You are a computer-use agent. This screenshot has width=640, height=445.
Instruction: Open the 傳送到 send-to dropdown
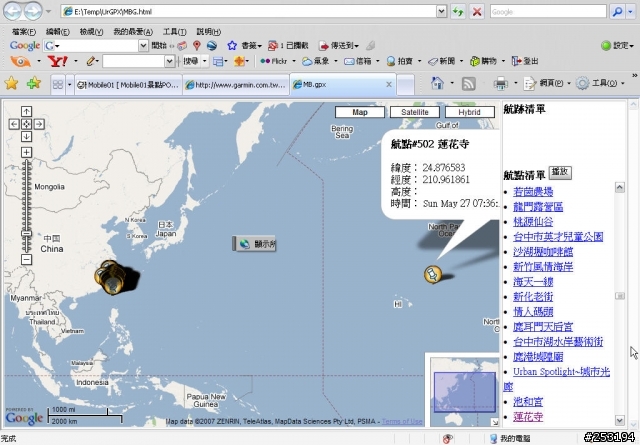[x=339, y=45]
